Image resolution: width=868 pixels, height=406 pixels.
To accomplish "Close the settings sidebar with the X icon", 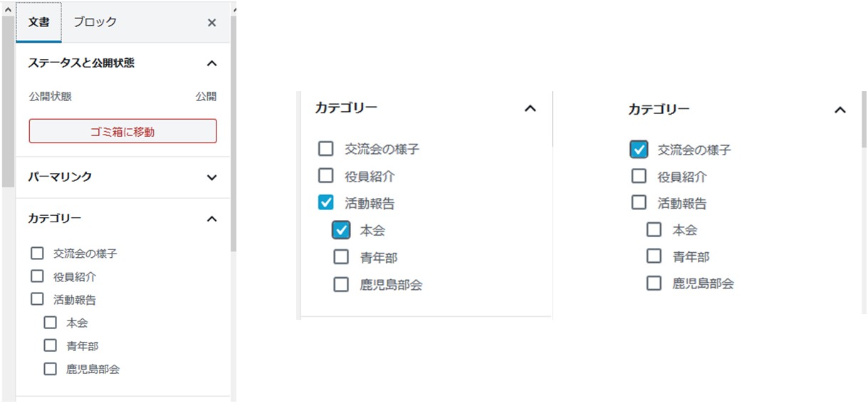I will click(x=211, y=23).
